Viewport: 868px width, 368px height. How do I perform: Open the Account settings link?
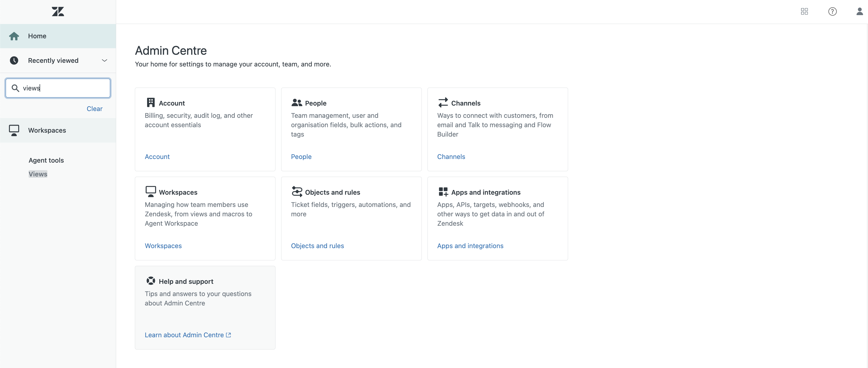point(157,156)
